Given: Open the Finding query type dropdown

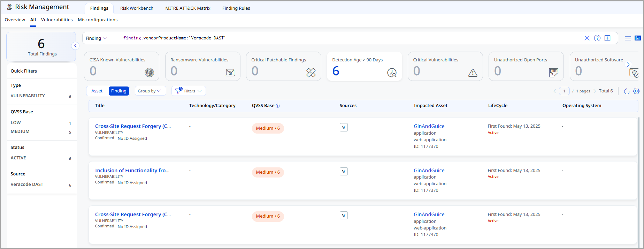Looking at the screenshot, I should pyautogui.click(x=97, y=38).
